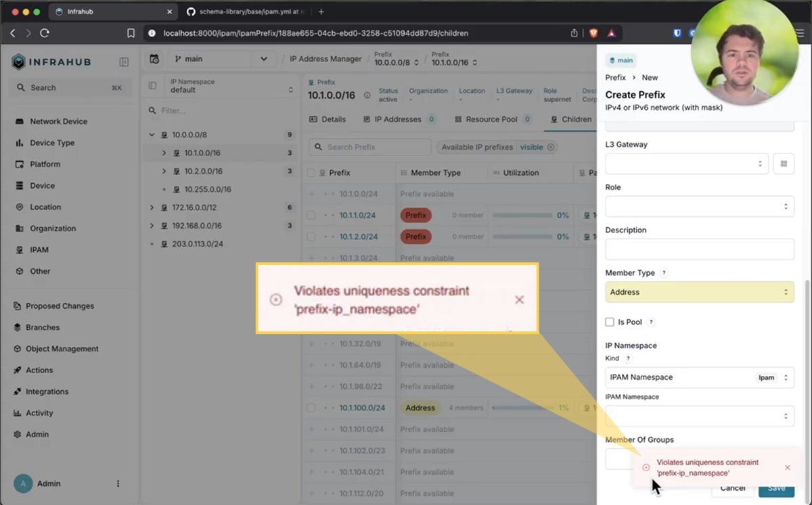Click the Member Type help question mark
The image size is (812, 505).
(x=664, y=273)
